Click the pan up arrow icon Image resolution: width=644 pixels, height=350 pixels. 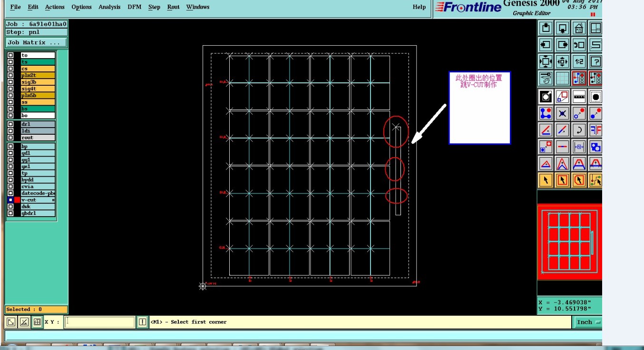click(x=546, y=28)
